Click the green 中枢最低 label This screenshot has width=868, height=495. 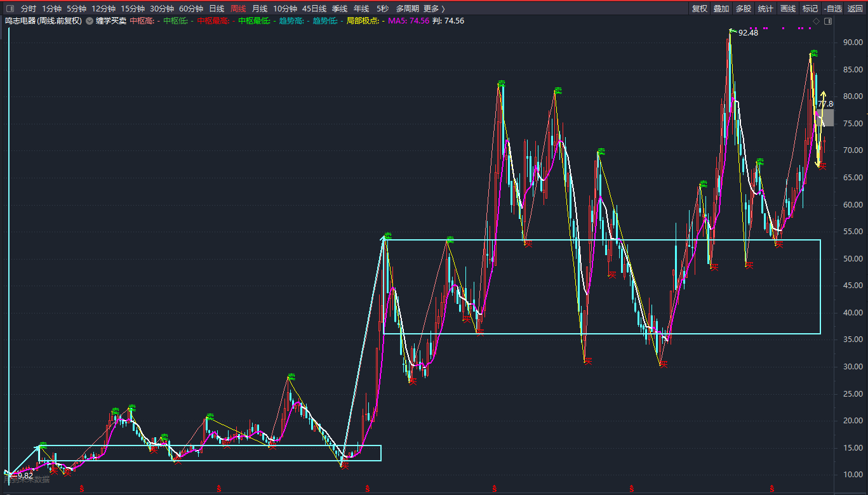254,21
